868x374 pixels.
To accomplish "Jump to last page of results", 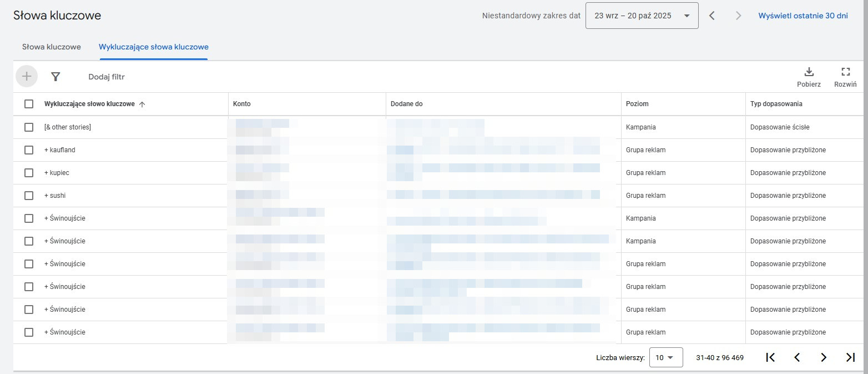I will click(850, 357).
